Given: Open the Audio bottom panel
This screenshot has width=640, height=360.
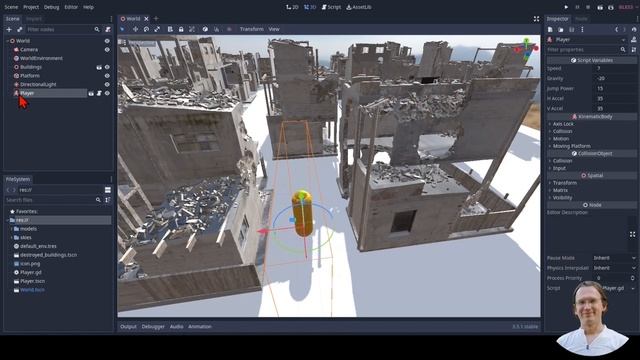Looking at the screenshot, I should coord(176,327).
